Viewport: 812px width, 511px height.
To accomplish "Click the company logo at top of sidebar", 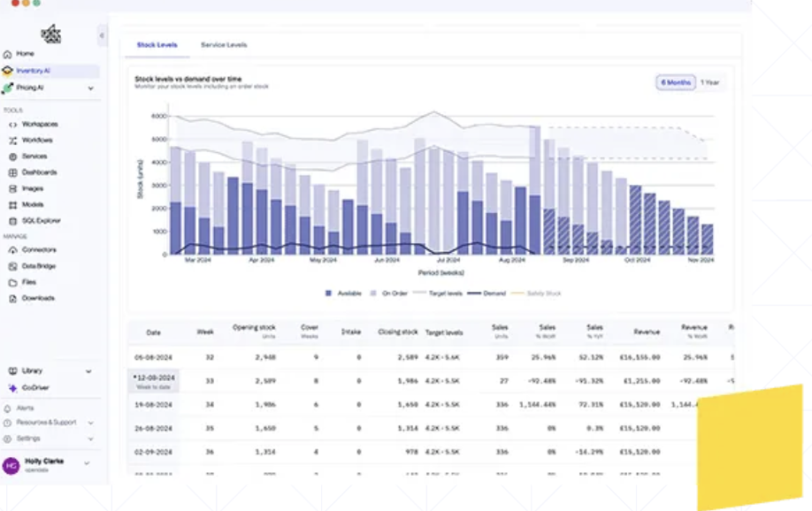I will [x=51, y=34].
